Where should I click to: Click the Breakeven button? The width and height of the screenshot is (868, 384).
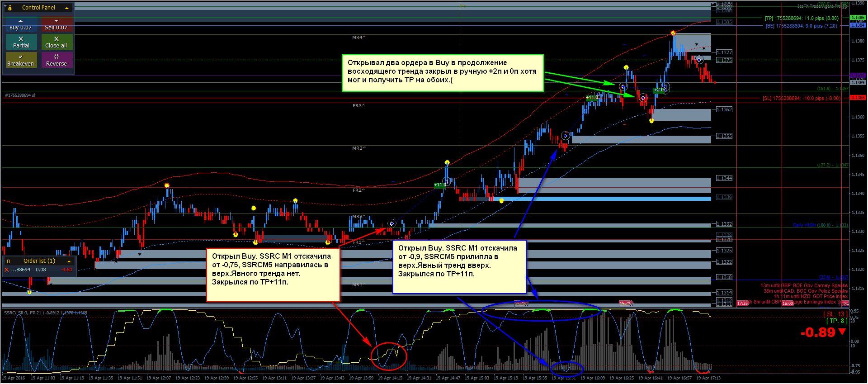click(21, 60)
